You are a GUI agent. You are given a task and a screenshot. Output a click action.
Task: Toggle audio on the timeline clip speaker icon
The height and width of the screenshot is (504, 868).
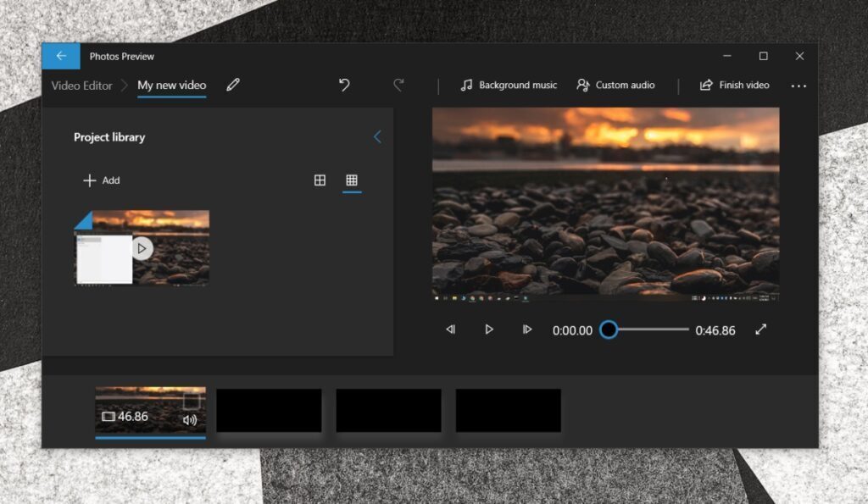(191, 419)
